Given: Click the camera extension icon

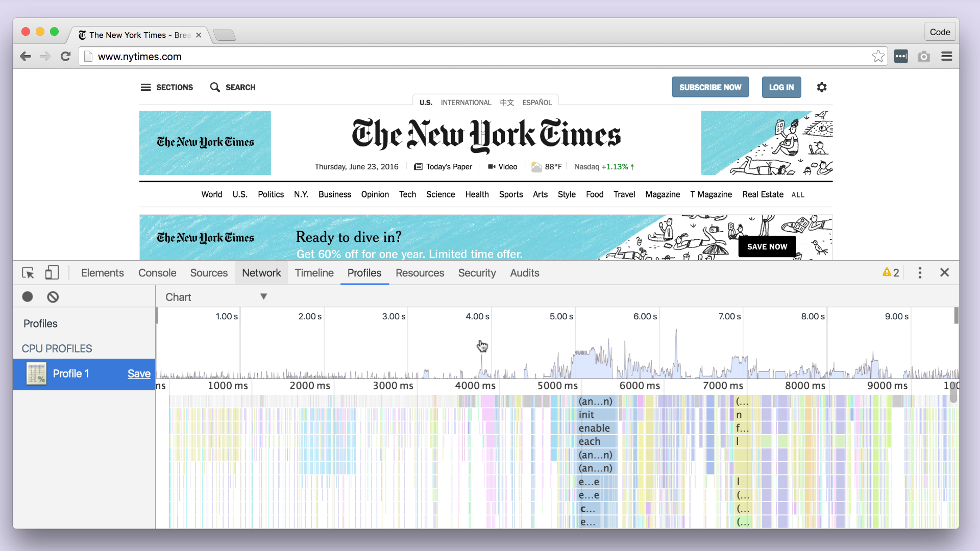Looking at the screenshot, I should click(x=924, y=56).
